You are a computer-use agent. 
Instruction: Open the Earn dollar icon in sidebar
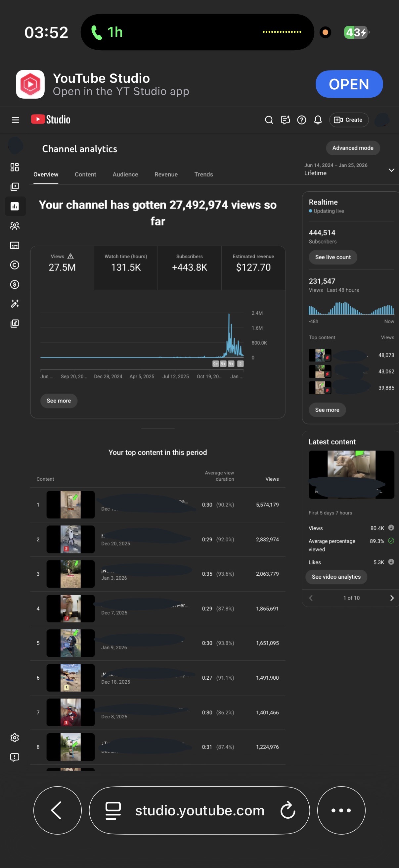pyautogui.click(x=15, y=284)
